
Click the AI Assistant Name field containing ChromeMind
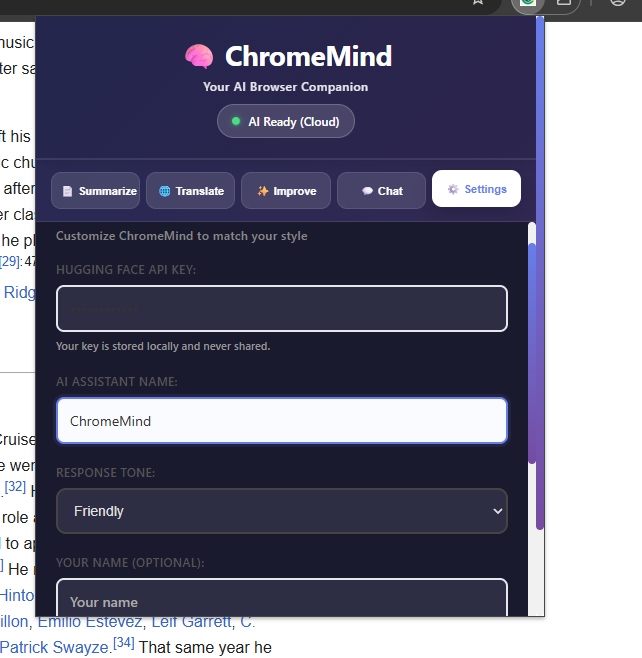282,420
